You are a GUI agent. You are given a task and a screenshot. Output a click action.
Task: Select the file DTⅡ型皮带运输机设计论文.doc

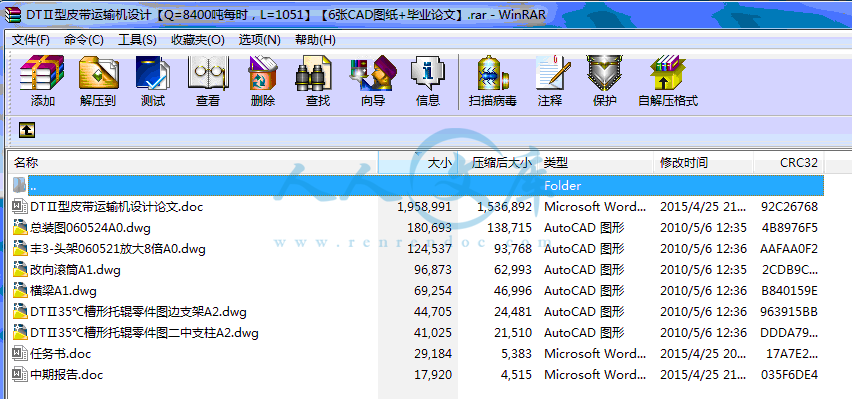(x=117, y=207)
